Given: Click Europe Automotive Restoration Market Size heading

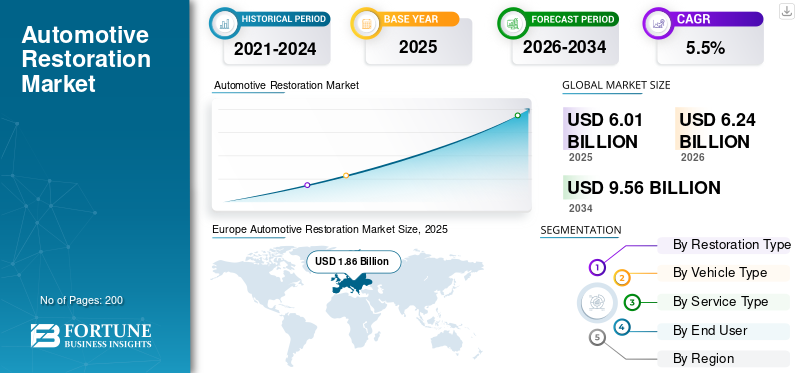Looking at the screenshot, I should point(330,230).
